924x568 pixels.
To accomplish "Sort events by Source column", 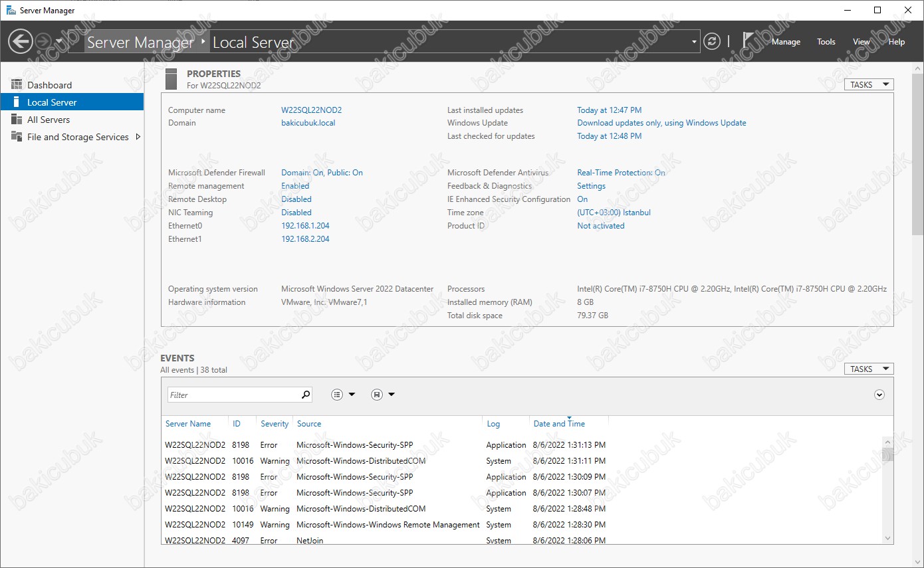I will point(309,424).
